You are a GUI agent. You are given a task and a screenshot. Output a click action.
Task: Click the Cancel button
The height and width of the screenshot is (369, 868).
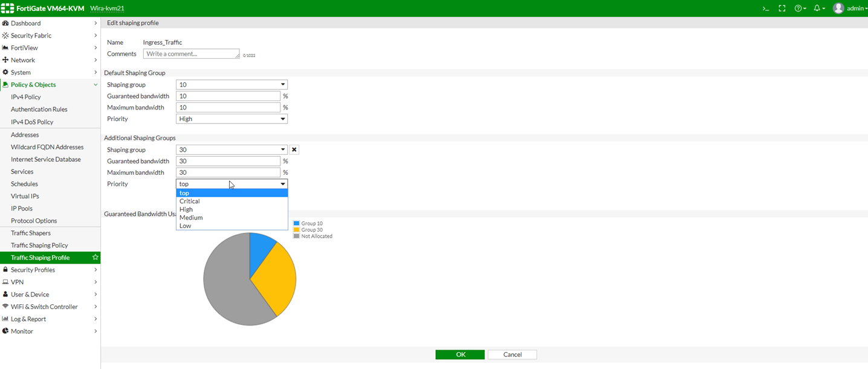[x=512, y=354]
